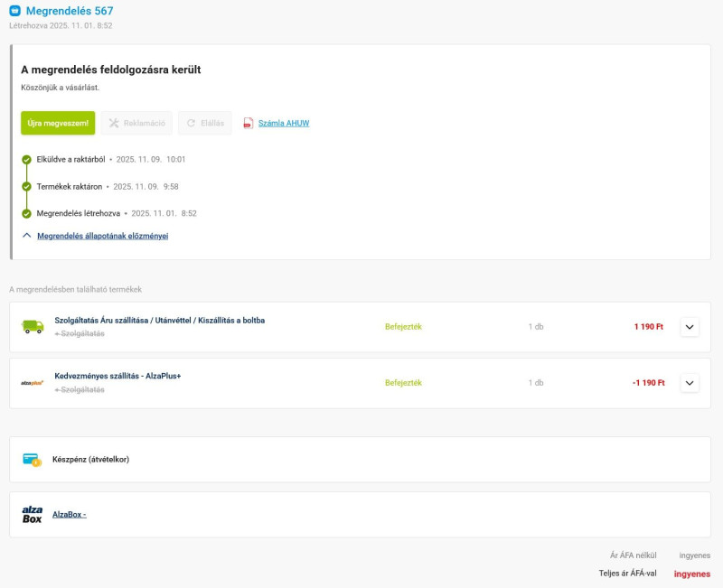Click the circular arrow icon on Elállás
Viewport: 723px width, 588px height.
tap(191, 123)
